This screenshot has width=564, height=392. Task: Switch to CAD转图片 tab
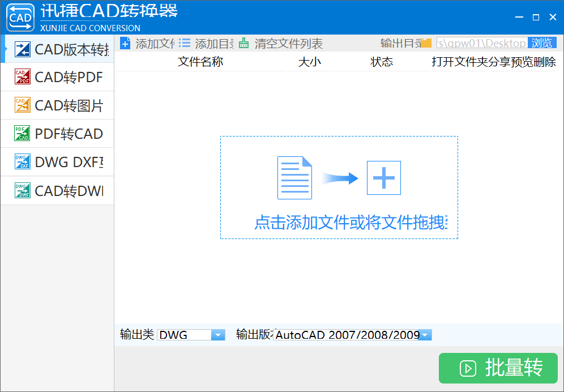tap(58, 105)
